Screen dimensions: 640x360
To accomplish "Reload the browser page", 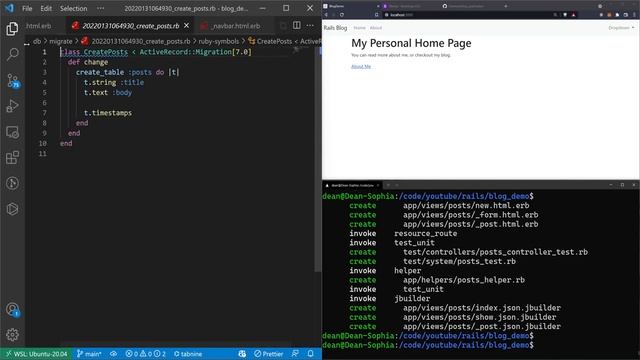I will pos(342,15).
